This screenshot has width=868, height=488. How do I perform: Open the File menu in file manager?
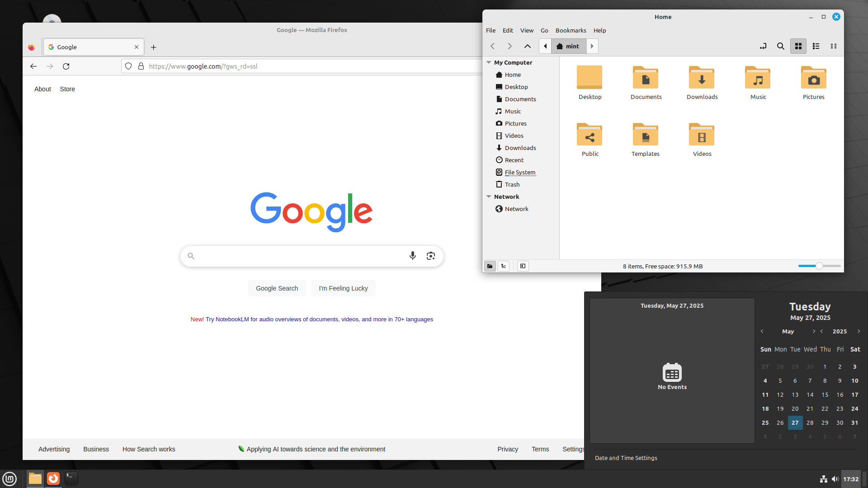point(491,30)
